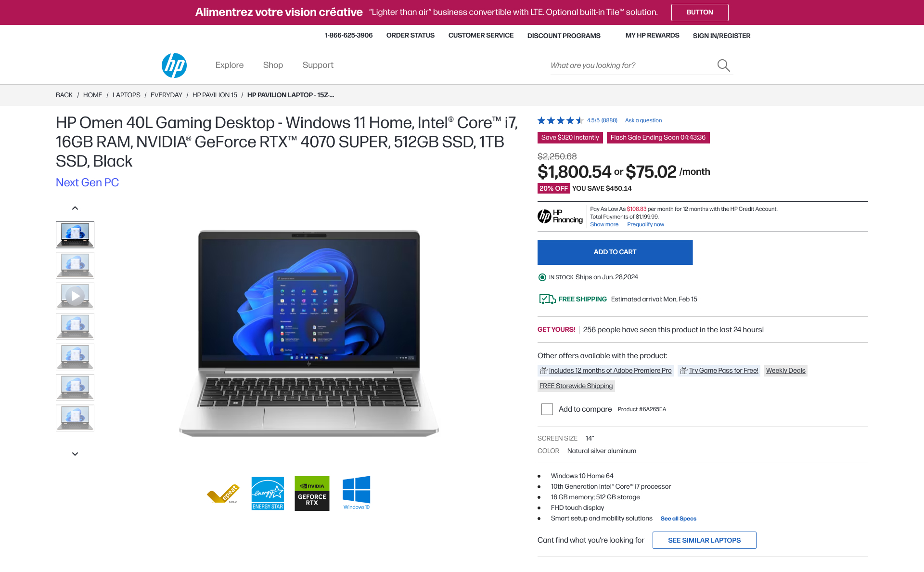Click See Similar Laptops button
The height and width of the screenshot is (572, 924).
705,540
